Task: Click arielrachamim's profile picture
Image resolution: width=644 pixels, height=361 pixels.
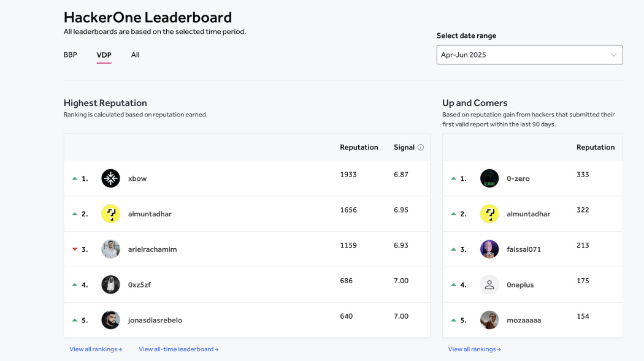Action: coord(110,249)
